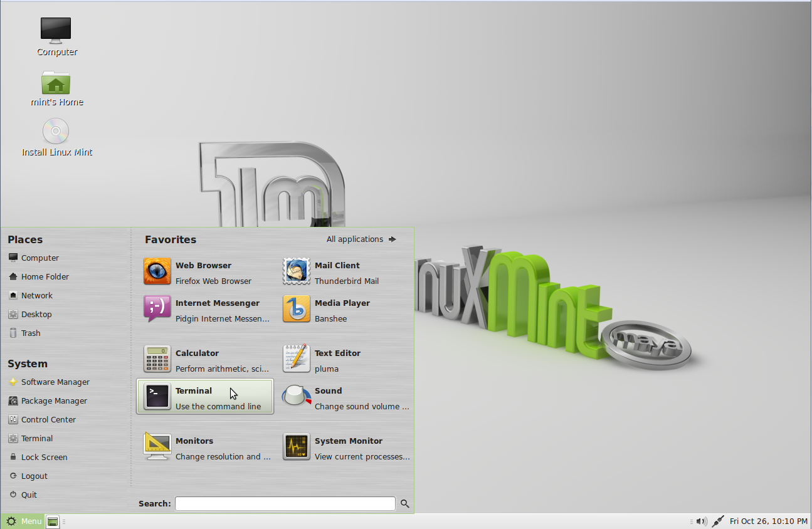Open Trash under Places
The height and width of the screenshot is (529, 812).
[24, 333]
